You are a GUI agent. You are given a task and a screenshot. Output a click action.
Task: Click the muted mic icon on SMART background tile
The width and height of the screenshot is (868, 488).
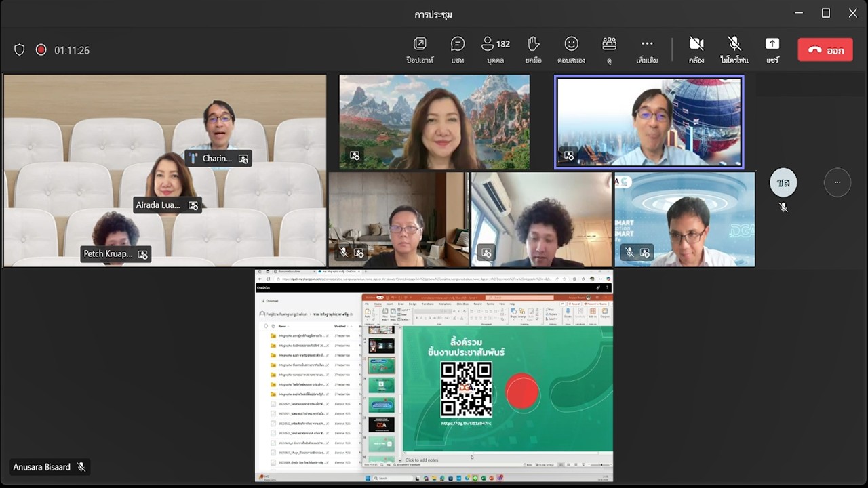click(630, 253)
